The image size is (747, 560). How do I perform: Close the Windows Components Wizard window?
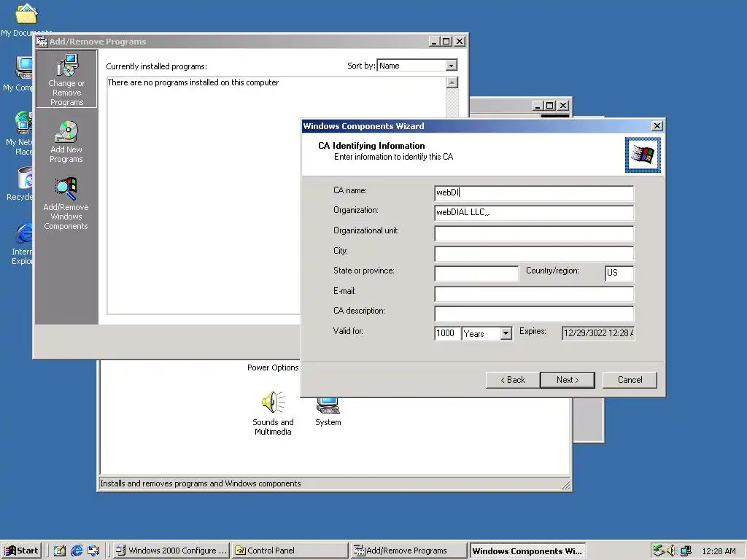pyautogui.click(x=657, y=125)
